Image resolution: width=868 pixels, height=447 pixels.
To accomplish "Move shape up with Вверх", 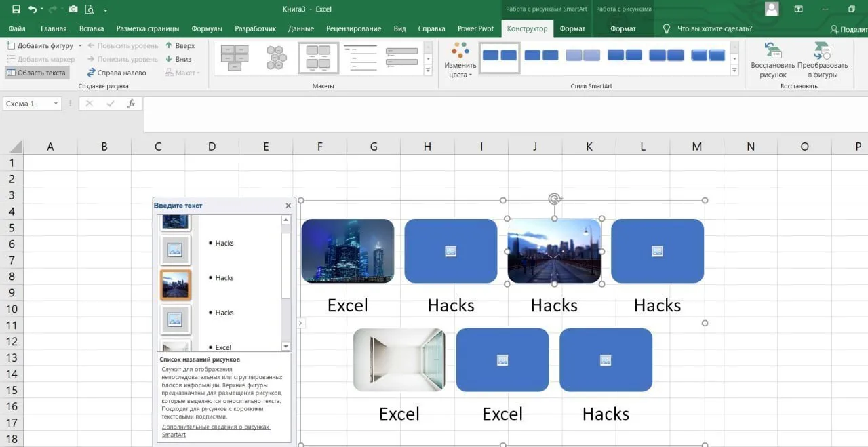I will [180, 45].
